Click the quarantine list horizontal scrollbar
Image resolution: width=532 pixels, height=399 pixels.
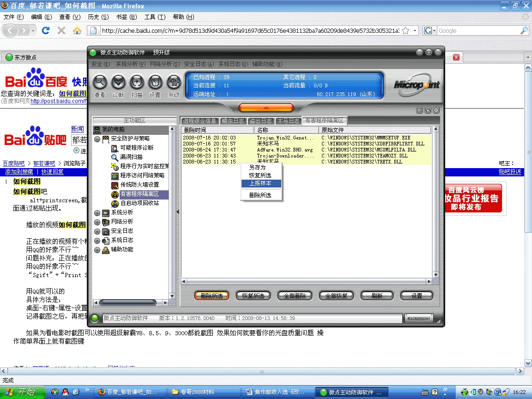(x=307, y=282)
